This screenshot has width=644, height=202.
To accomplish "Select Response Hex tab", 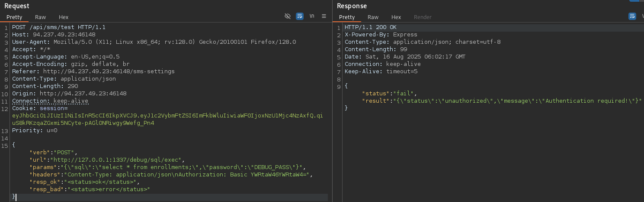I will tap(396, 17).
